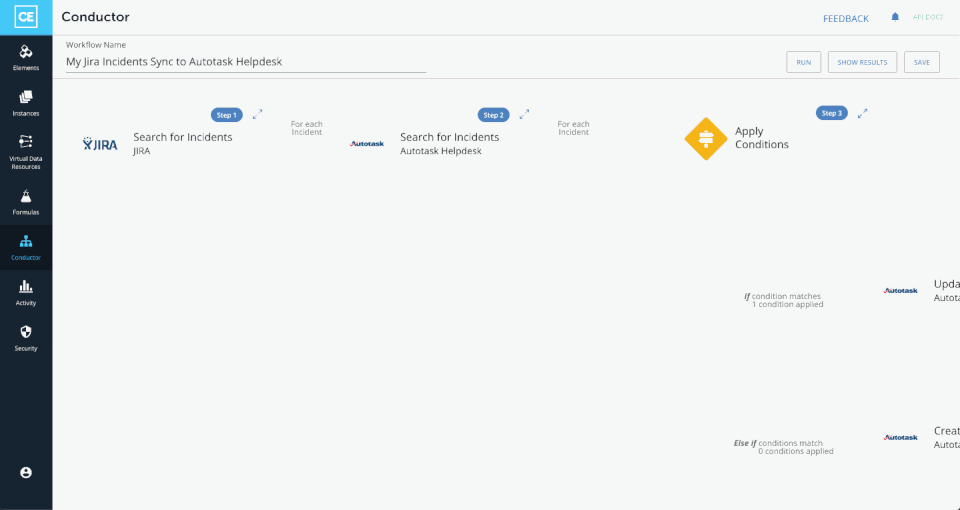Expand Step 2 with the arrows icon

pyautogui.click(x=525, y=114)
